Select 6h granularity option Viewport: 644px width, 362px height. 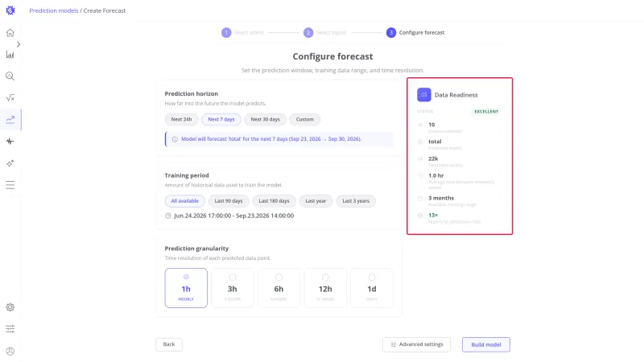click(x=279, y=288)
